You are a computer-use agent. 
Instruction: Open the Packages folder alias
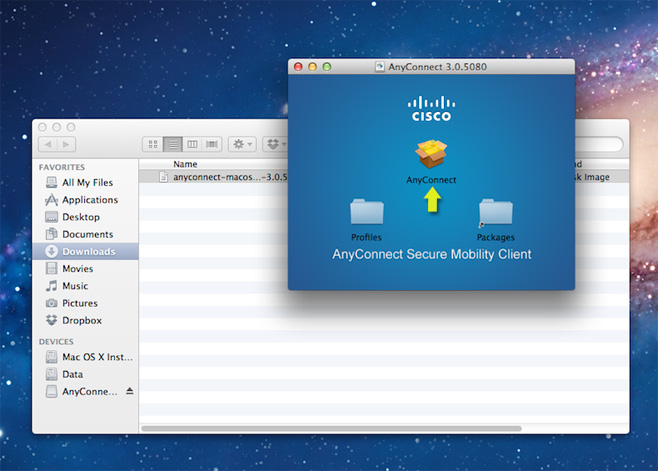(x=495, y=213)
